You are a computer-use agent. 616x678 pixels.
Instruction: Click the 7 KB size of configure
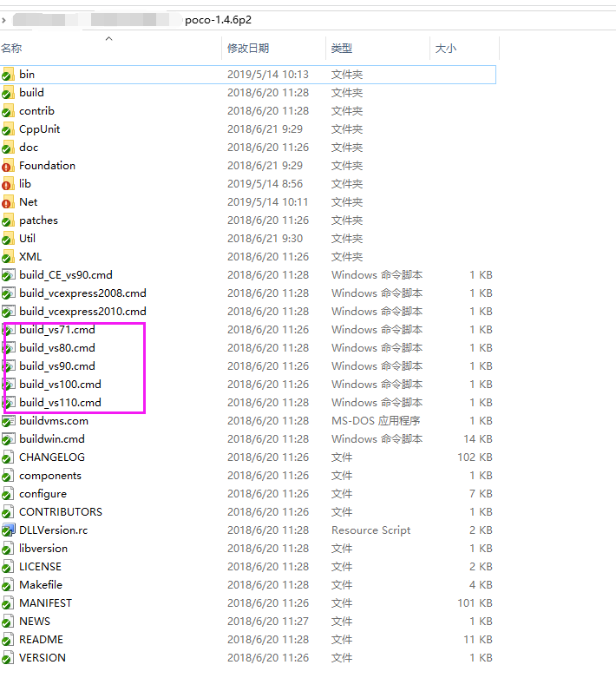pos(482,493)
